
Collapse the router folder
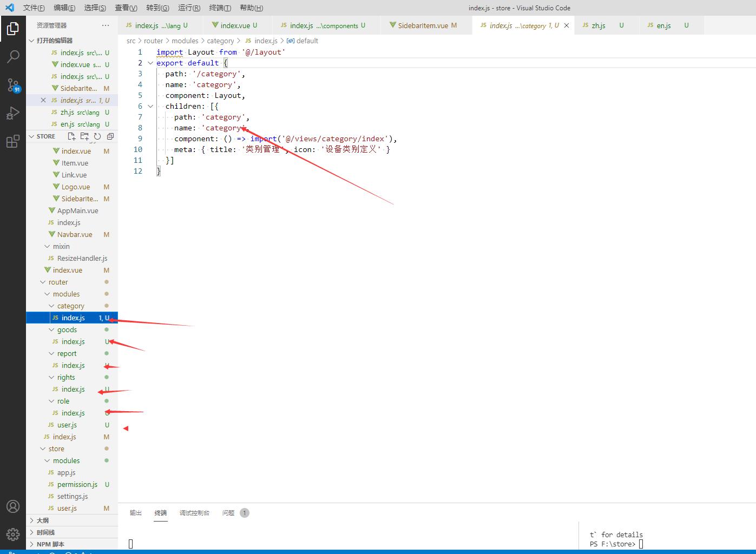tap(72, 282)
